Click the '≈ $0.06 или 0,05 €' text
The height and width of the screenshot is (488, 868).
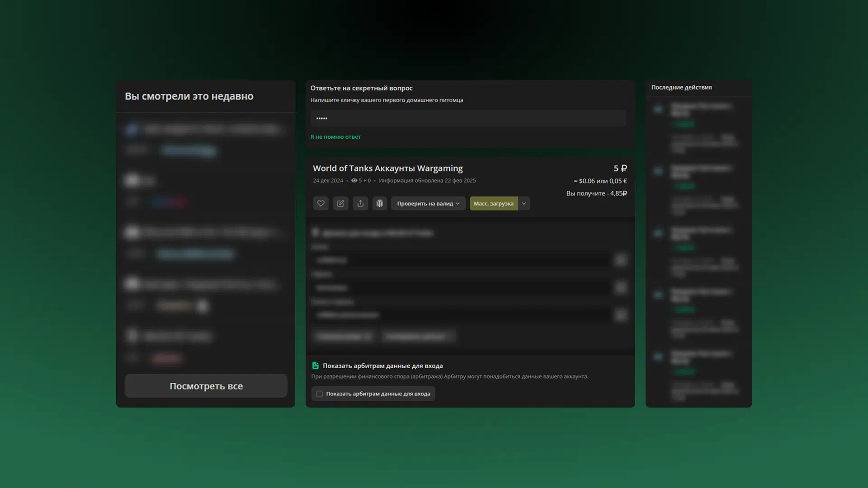pyautogui.click(x=600, y=181)
